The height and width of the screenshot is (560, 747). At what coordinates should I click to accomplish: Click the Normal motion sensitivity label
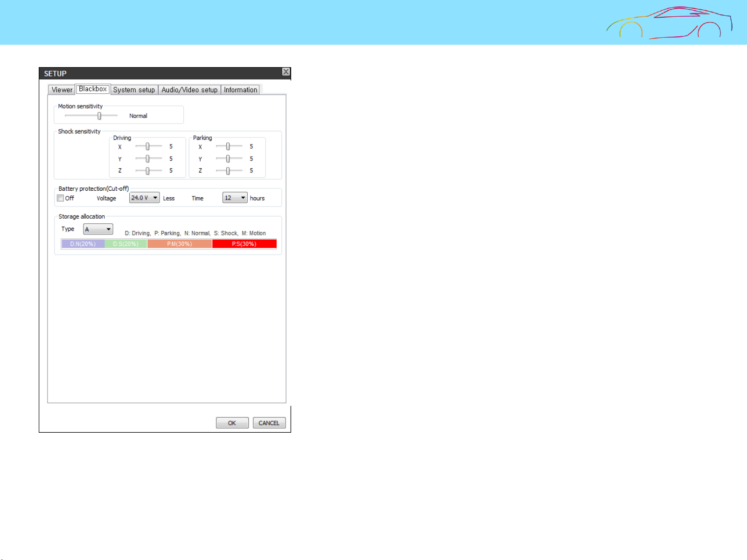tap(138, 116)
